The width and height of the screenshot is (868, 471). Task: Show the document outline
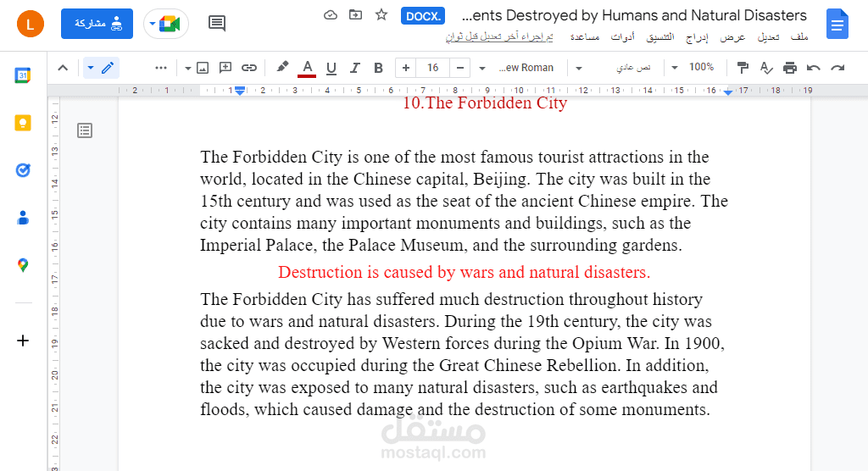coord(85,130)
